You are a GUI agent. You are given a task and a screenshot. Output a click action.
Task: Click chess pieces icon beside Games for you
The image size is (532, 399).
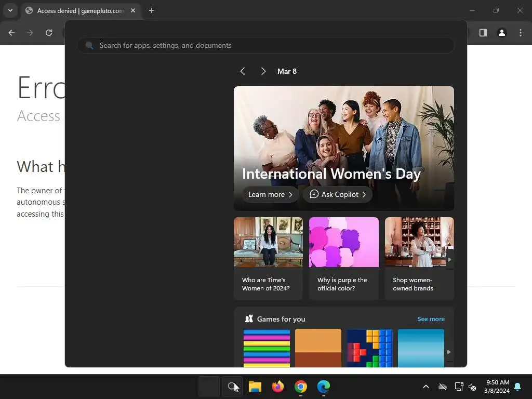coord(249,318)
